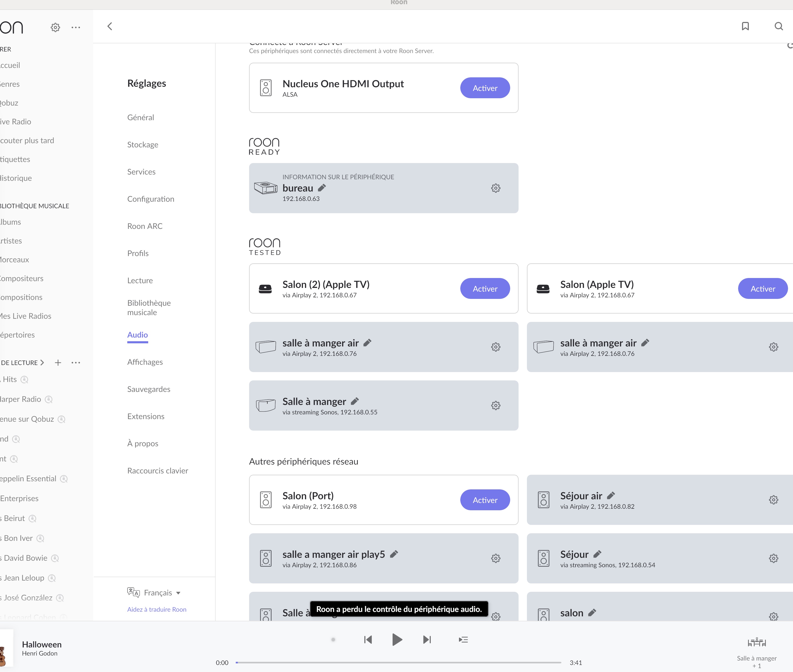Open the playback queue icon

coord(463,640)
